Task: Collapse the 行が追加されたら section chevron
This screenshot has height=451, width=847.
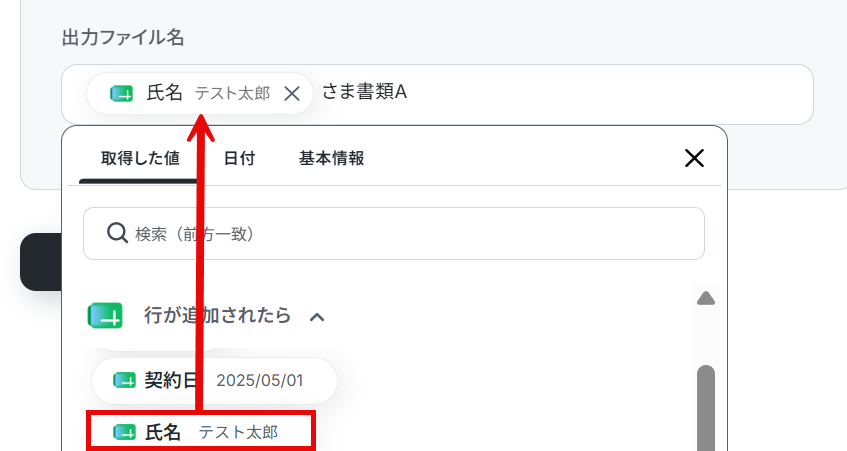Action: coord(317,317)
